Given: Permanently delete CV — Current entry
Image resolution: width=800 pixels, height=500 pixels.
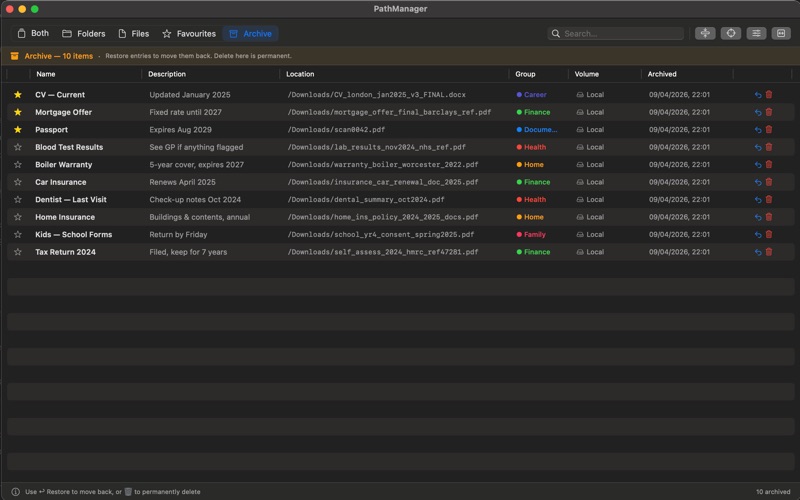Looking at the screenshot, I should (769, 94).
